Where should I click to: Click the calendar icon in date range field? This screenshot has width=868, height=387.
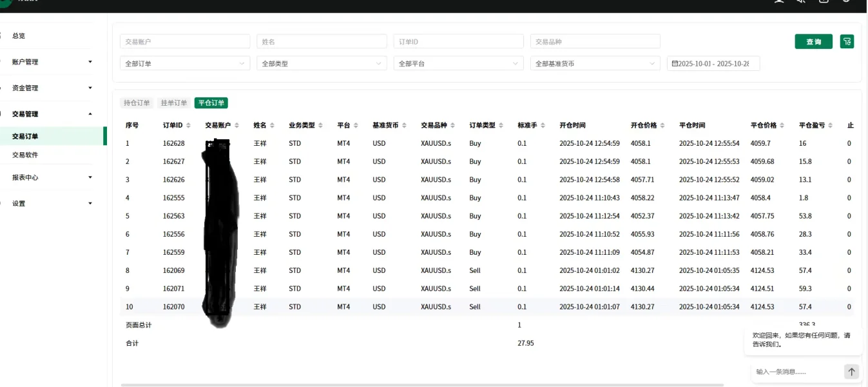click(x=675, y=64)
